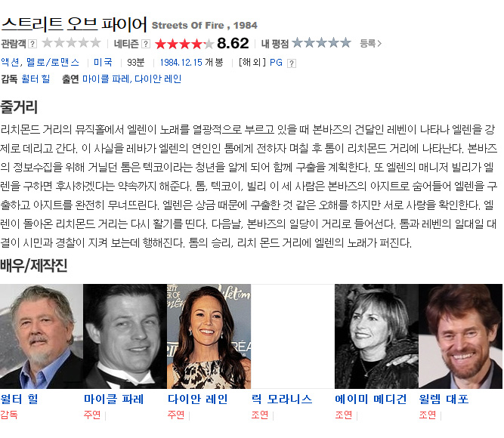Open 마이클 파레 link in cast header
Image resolution: width=504 pixels, height=438 pixels.
[106, 79]
